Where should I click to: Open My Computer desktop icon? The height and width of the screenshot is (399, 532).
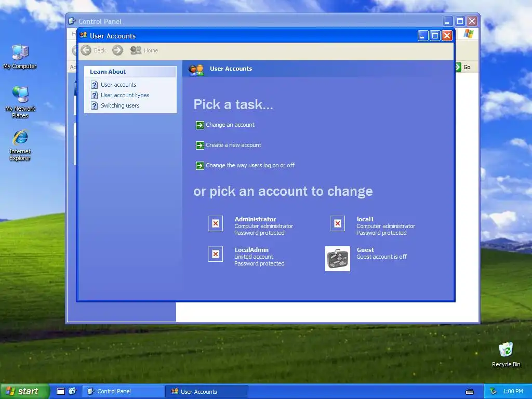20,57
